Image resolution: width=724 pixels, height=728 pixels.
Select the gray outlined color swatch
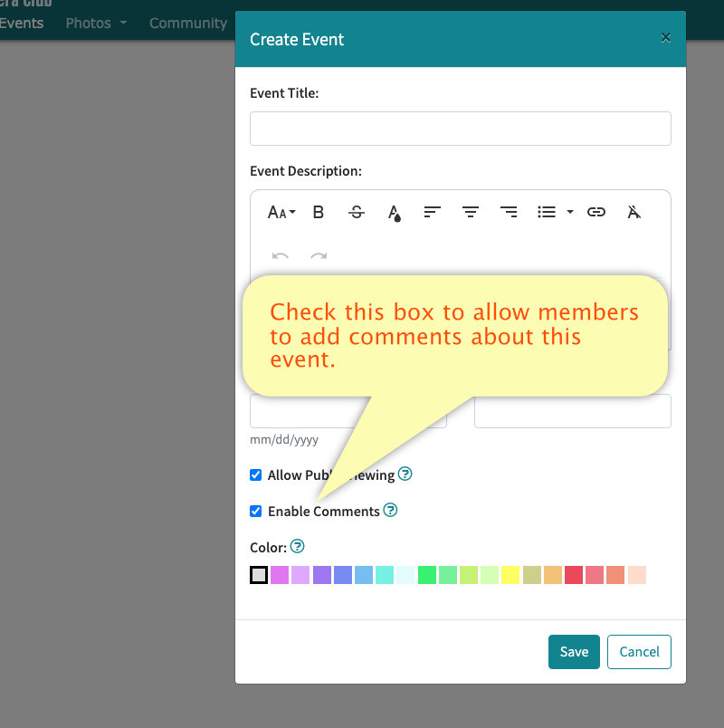pyautogui.click(x=259, y=575)
